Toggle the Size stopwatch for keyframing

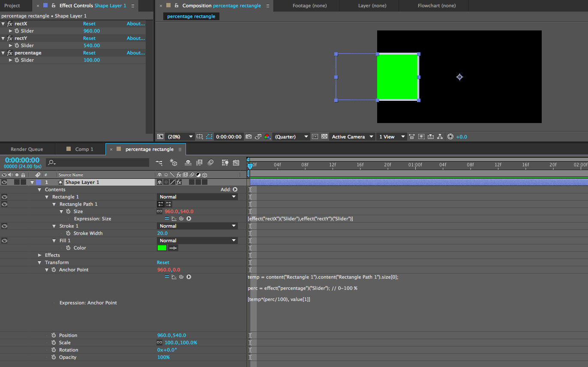68,211
